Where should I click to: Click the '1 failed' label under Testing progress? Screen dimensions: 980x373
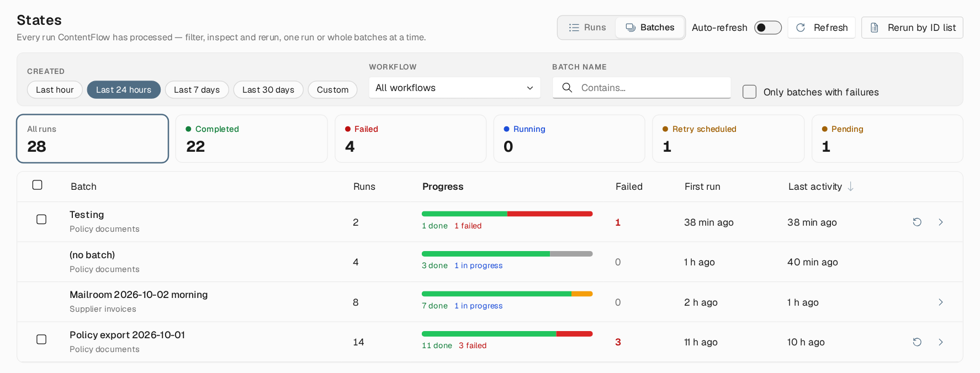pyautogui.click(x=468, y=226)
